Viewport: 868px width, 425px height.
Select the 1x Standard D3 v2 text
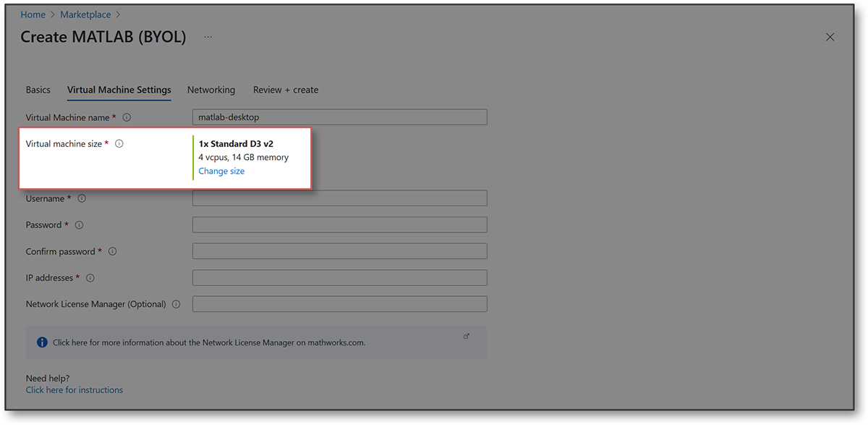tap(236, 143)
